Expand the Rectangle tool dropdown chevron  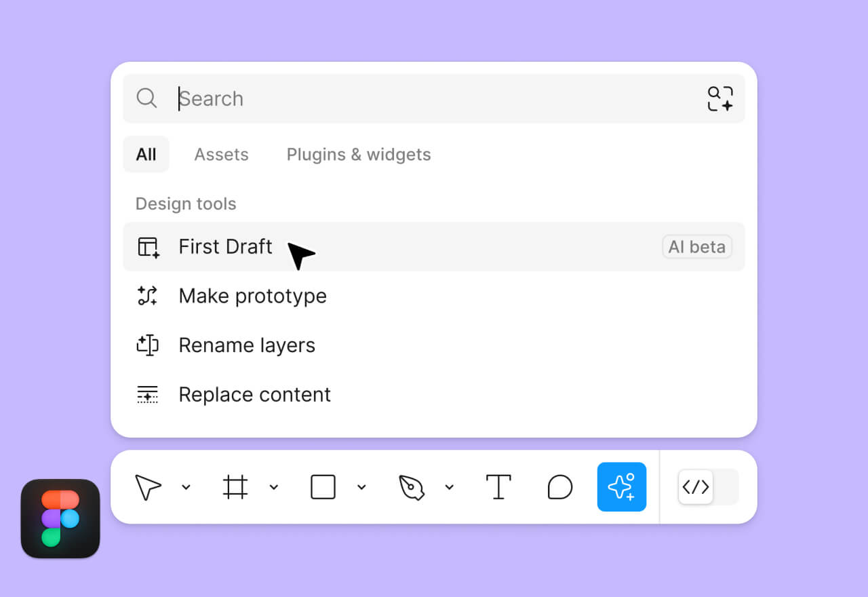361,487
